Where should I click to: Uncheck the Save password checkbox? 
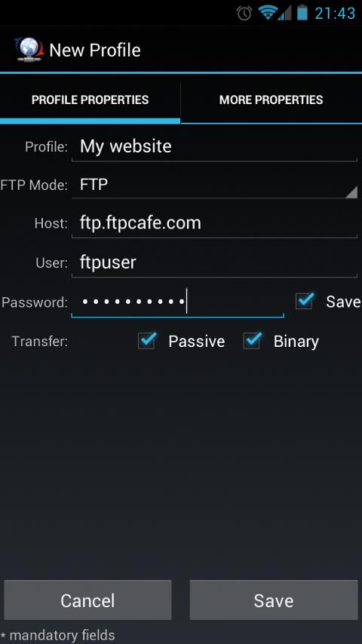[305, 302]
